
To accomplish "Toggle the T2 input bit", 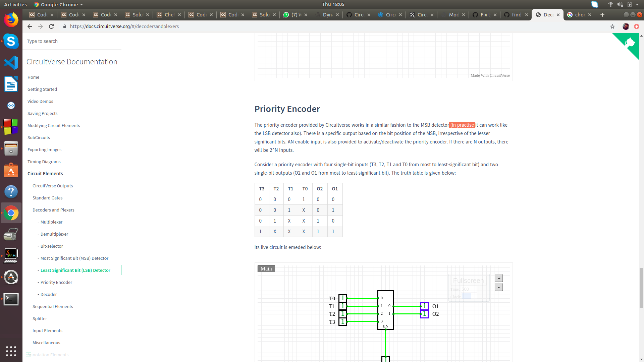I will (x=343, y=314).
